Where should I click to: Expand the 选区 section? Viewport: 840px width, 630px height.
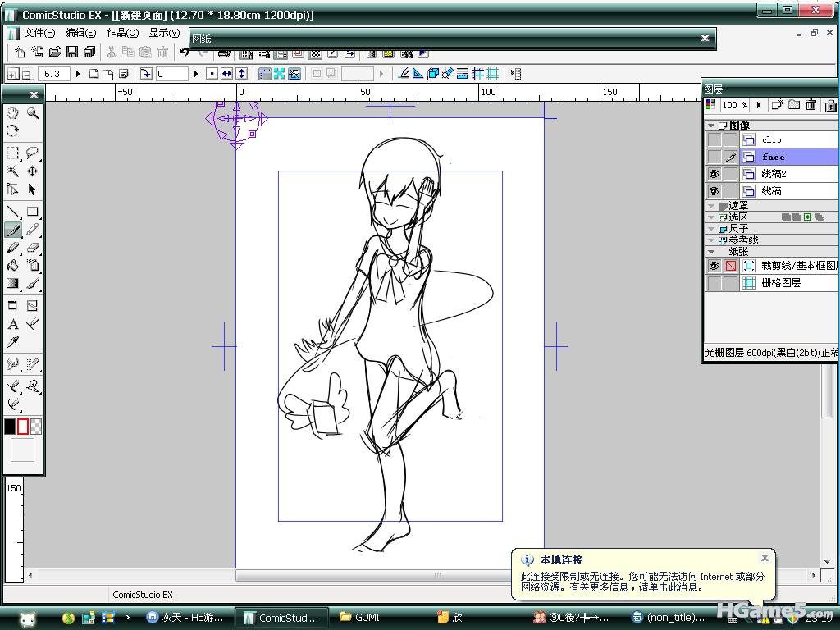[x=711, y=217]
